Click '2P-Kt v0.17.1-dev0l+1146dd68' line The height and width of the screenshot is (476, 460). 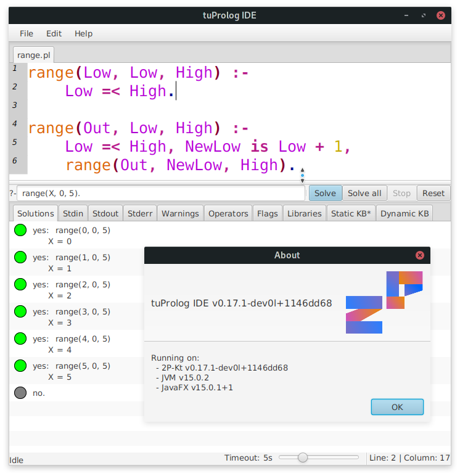click(224, 367)
